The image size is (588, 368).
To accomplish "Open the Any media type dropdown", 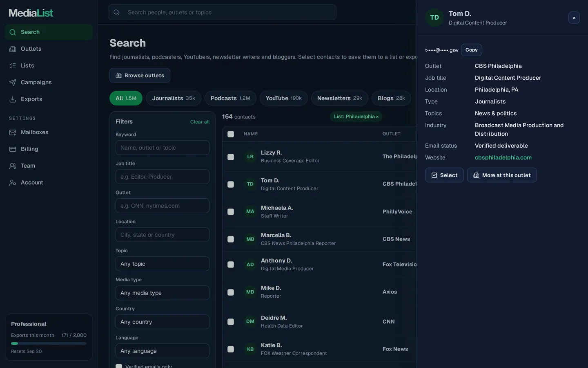I will pyautogui.click(x=163, y=293).
